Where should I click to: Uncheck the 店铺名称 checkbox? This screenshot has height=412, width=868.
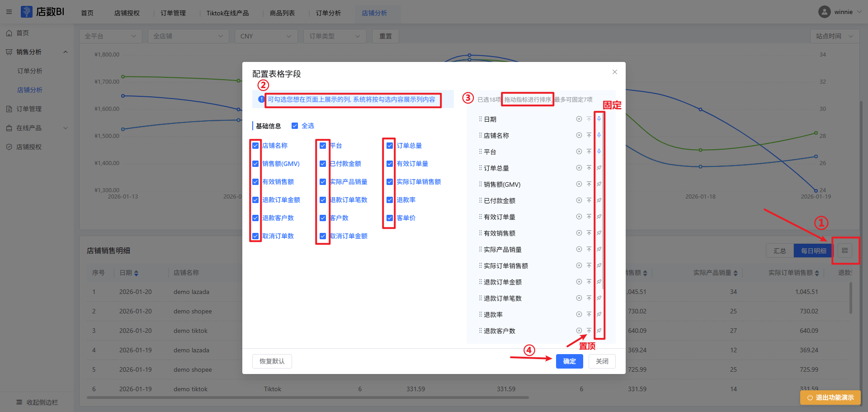point(255,146)
